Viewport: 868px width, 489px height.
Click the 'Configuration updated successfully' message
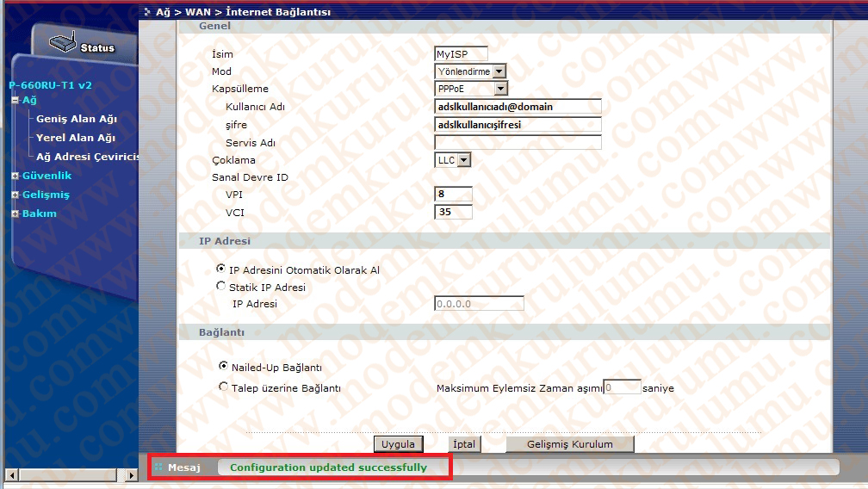click(329, 467)
